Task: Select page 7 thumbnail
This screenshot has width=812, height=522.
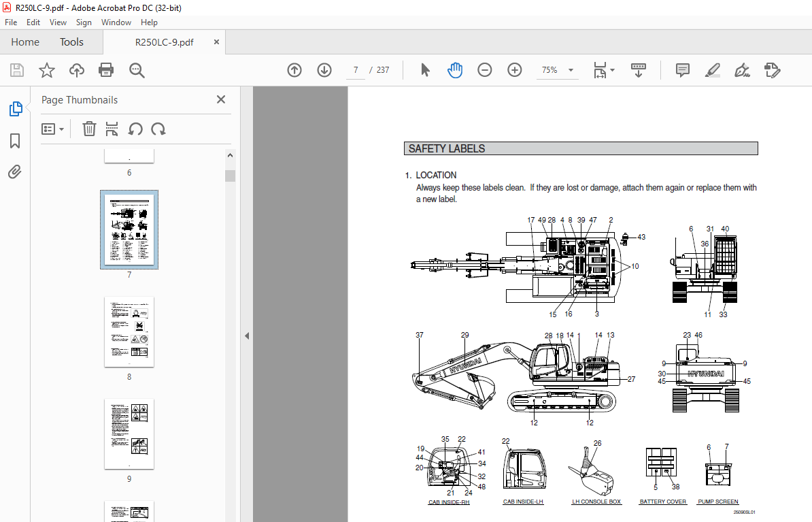Action: [129, 229]
